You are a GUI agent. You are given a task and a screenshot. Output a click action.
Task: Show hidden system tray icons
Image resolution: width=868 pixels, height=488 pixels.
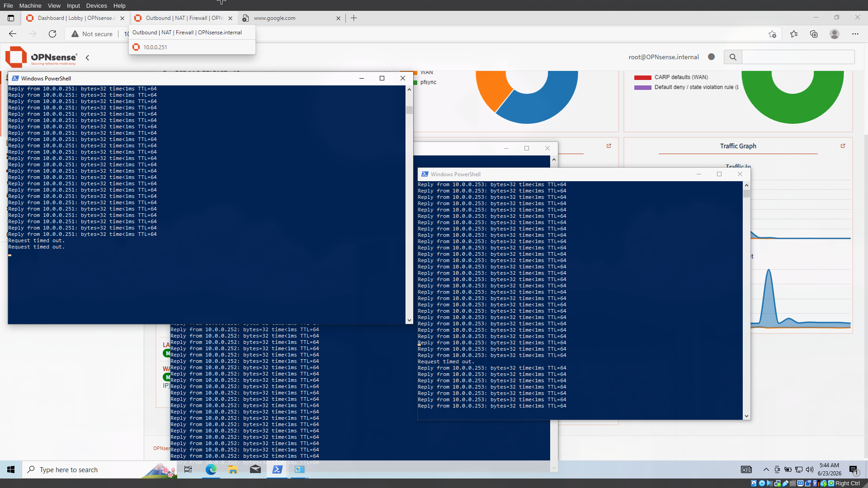coord(766,470)
